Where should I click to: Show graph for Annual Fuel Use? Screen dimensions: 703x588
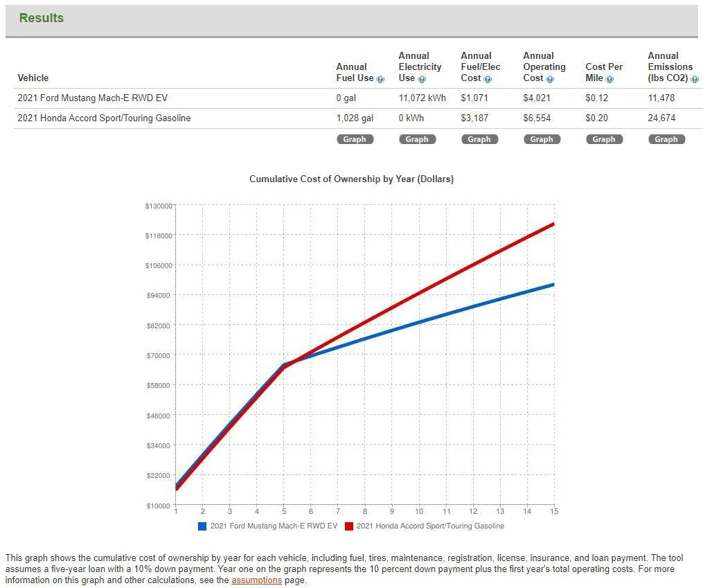[x=355, y=139]
